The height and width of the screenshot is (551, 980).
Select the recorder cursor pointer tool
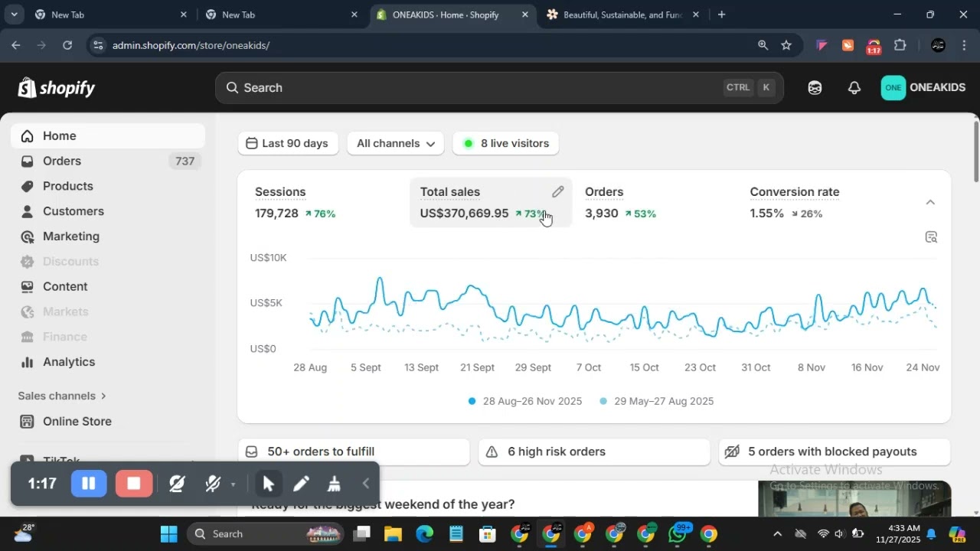tap(268, 483)
